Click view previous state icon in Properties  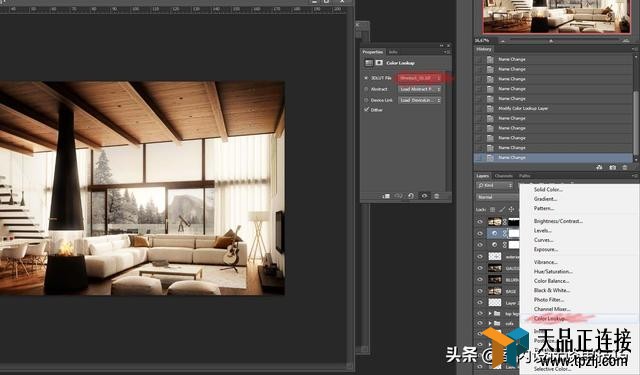398,196
